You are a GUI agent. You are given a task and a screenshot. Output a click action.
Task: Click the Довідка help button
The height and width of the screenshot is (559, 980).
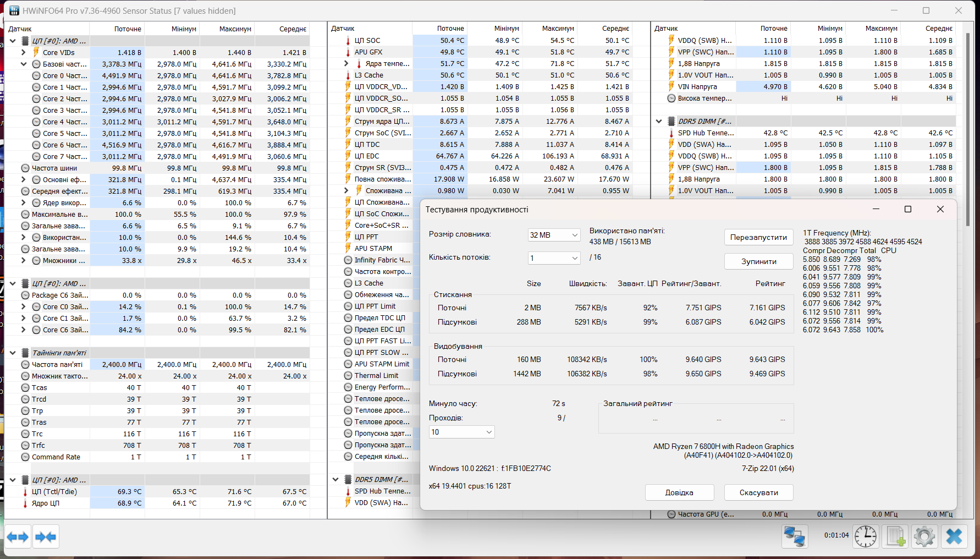point(679,492)
